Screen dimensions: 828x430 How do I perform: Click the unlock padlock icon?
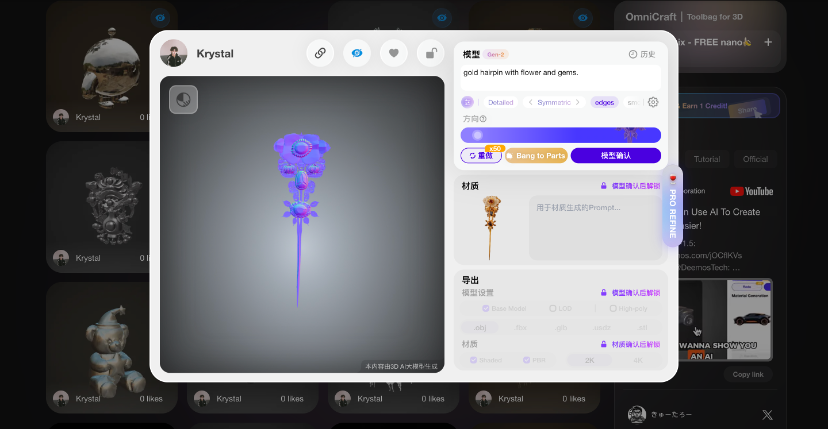coord(431,54)
